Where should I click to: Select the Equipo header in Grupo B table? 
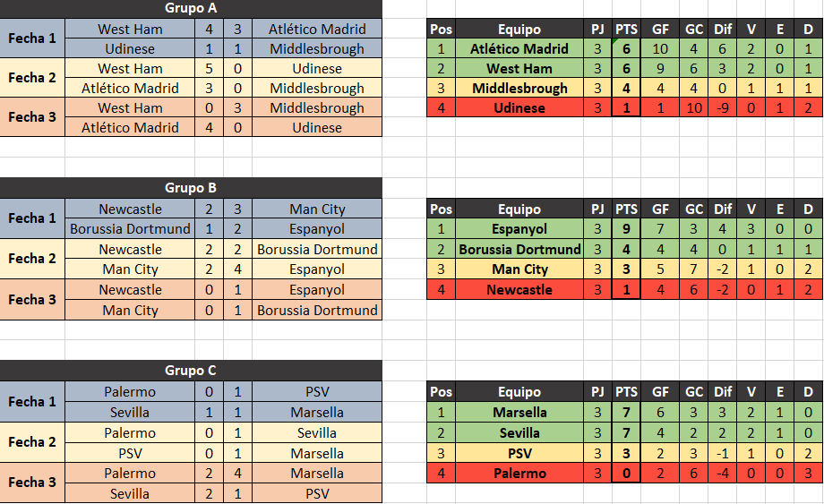519,209
